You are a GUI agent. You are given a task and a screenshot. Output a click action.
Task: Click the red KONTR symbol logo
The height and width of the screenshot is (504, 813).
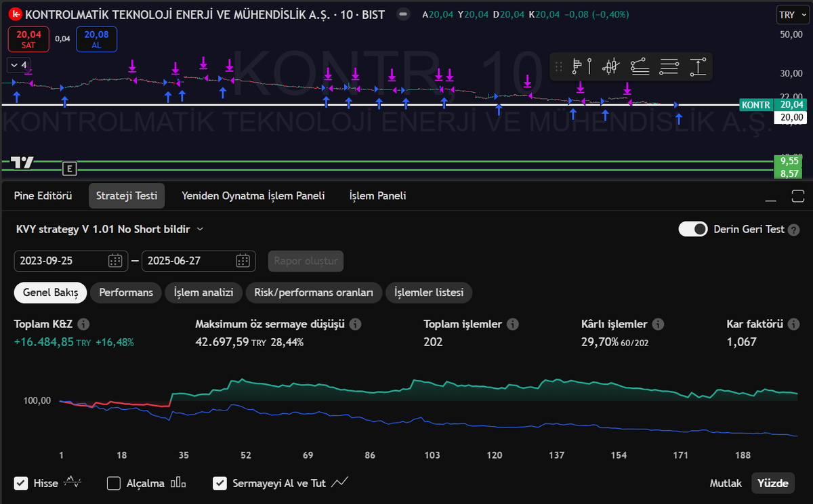tap(17, 14)
